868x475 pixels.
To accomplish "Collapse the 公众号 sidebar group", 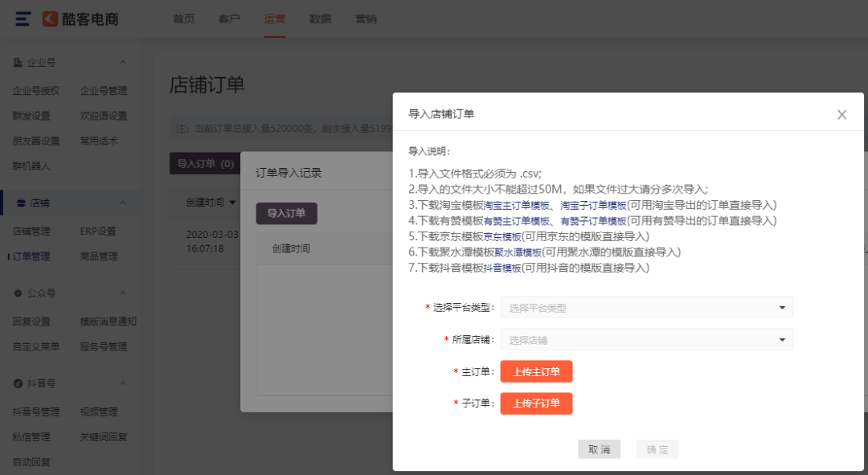I will tap(123, 293).
